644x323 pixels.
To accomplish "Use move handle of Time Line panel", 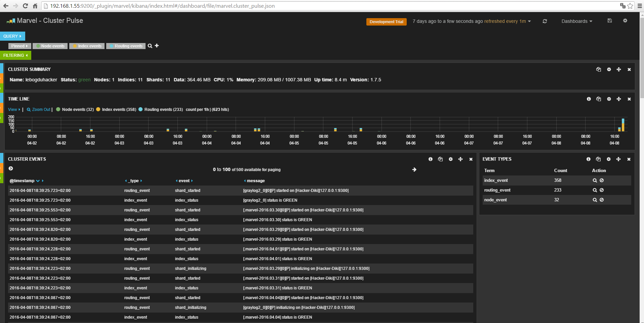I will coord(619,99).
